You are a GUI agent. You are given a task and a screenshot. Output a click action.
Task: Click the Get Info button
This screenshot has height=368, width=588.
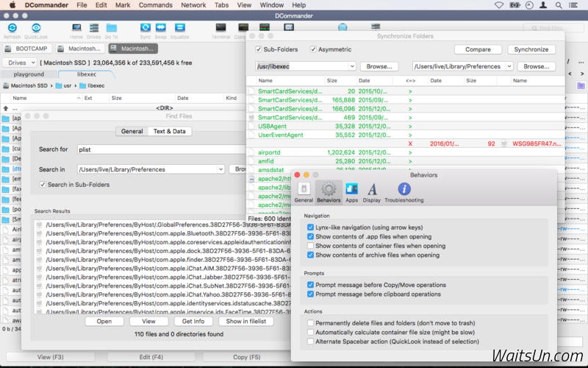(193, 321)
